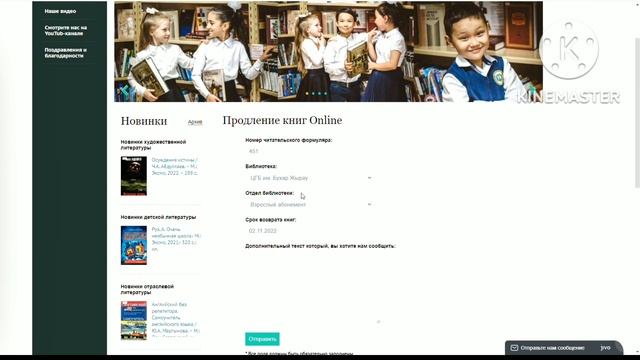Click the 'Английский без репетитора' book cover thumbnail
640x360 pixels.
[134, 320]
